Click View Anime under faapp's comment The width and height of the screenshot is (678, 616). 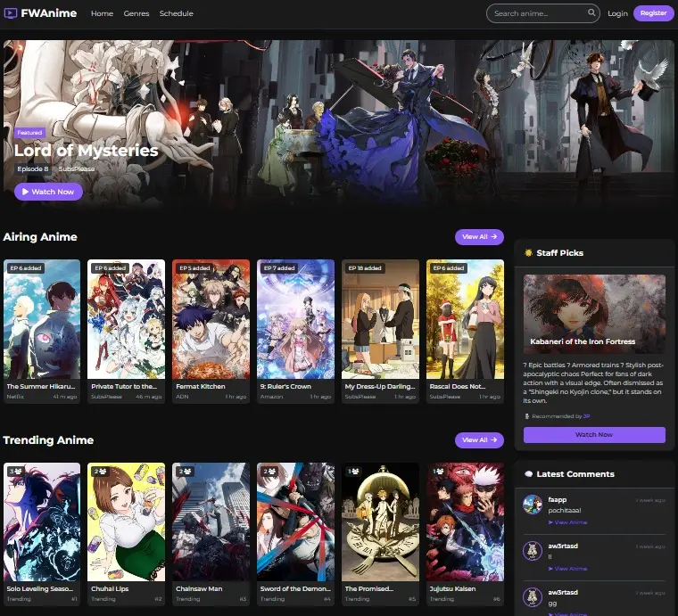[567, 522]
